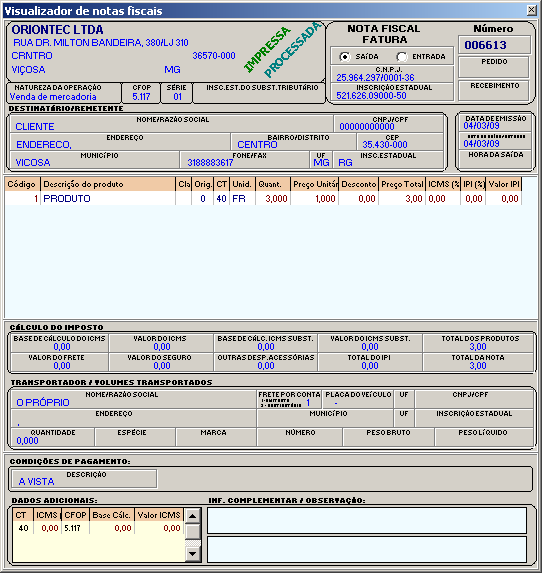
Task: Click the scrollbar thumb in Dados Adicionais table
Action: (193, 531)
